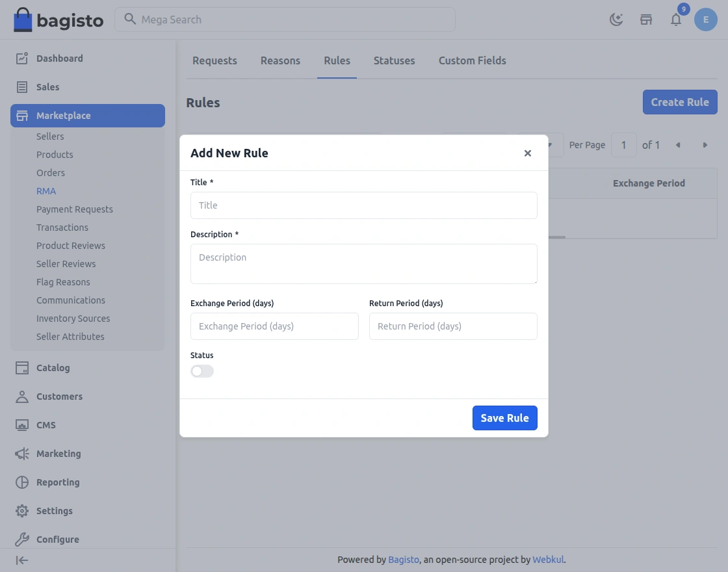
Task: Open the CMS section from the sidebar
Action: 46,425
